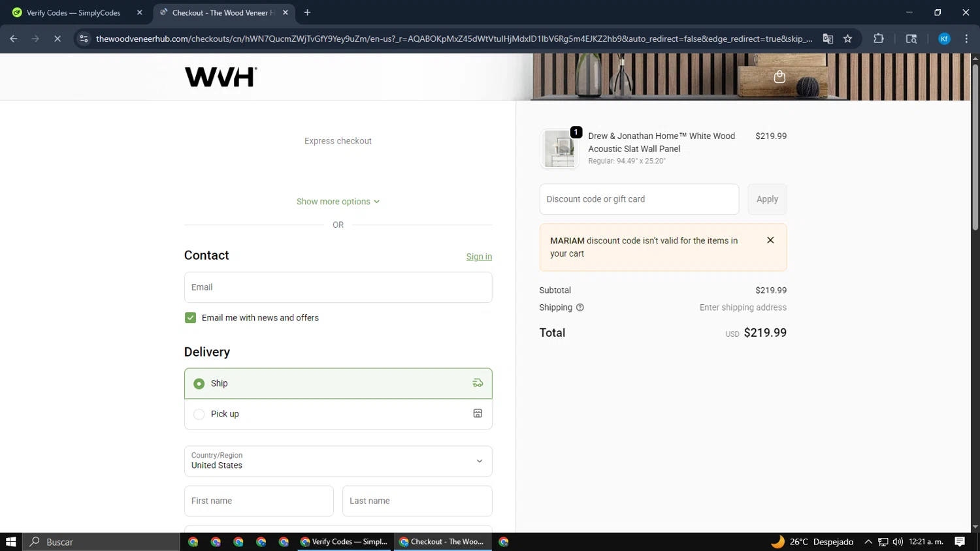Click the browser address bar URL

(x=454, y=39)
